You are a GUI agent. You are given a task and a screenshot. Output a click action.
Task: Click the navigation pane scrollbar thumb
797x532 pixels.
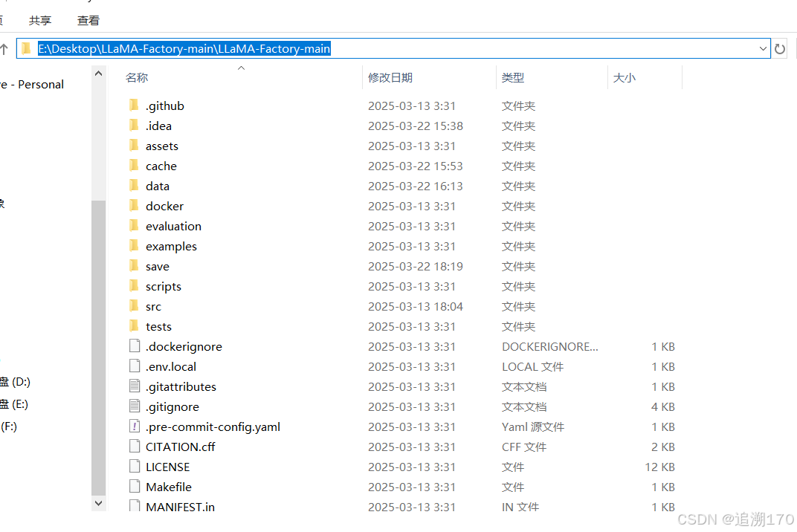[99, 348]
